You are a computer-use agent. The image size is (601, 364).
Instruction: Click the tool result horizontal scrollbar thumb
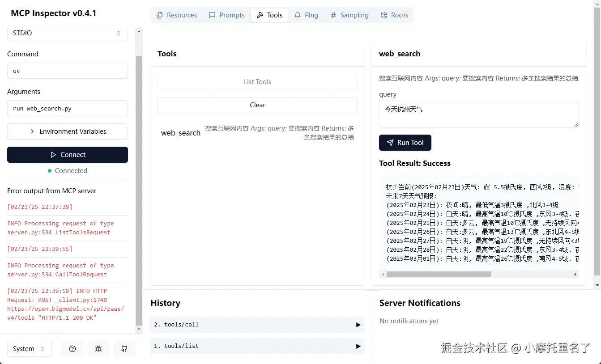[439, 275]
